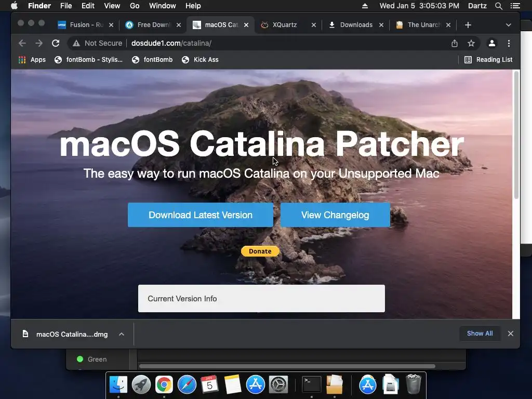
Task: Click the Not Secure warning icon
Action: coord(76,43)
